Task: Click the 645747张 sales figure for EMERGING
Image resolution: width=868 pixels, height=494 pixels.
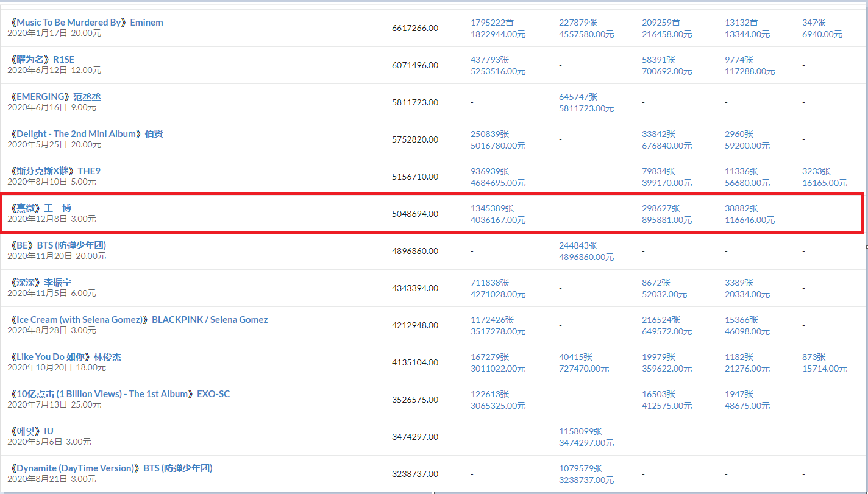Action: pos(578,97)
